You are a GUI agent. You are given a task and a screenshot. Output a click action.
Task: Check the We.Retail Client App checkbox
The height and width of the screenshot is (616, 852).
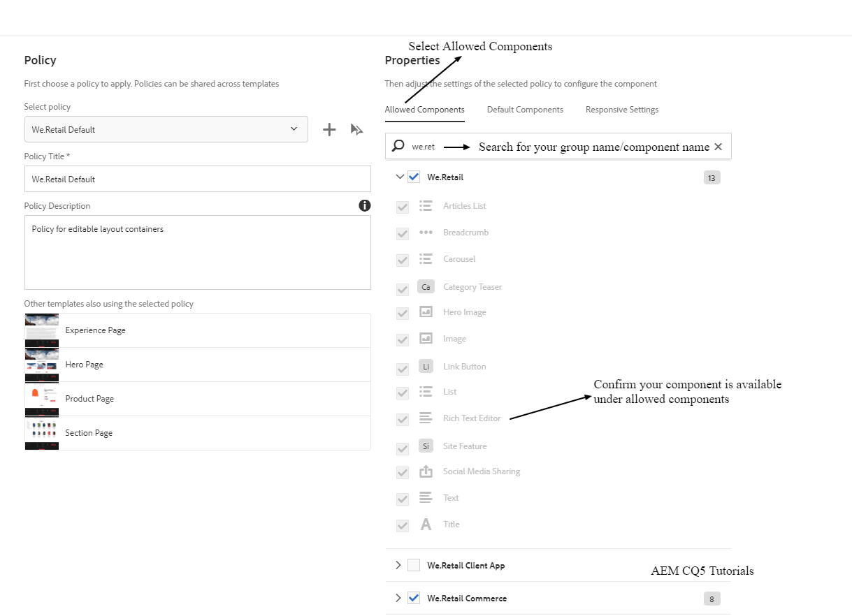point(414,565)
